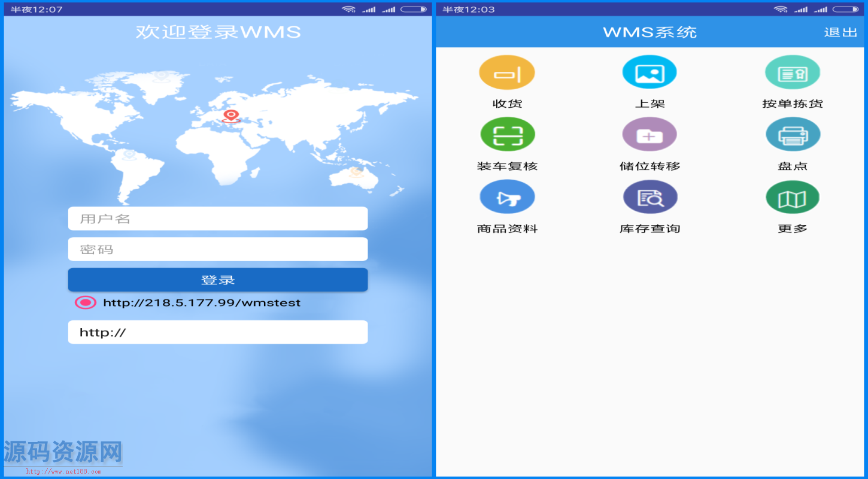Click the 登录 login button
The width and height of the screenshot is (868, 479).
(218, 280)
